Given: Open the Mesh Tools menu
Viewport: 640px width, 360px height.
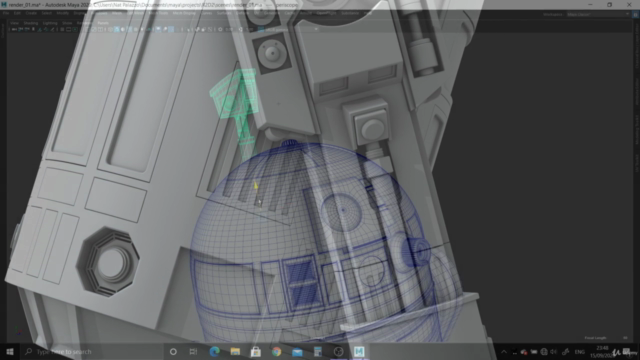Looking at the screenshot, I should (158, 13).
